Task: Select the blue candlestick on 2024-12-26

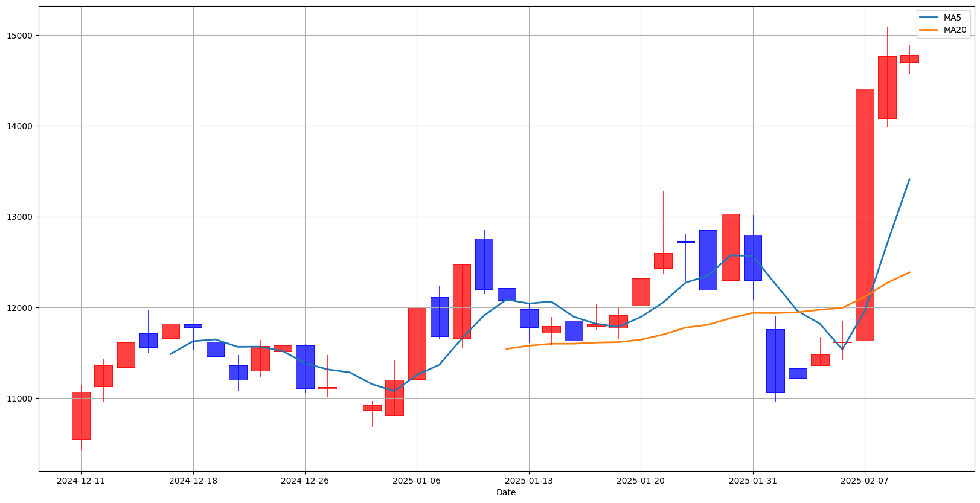Action: 305,367
